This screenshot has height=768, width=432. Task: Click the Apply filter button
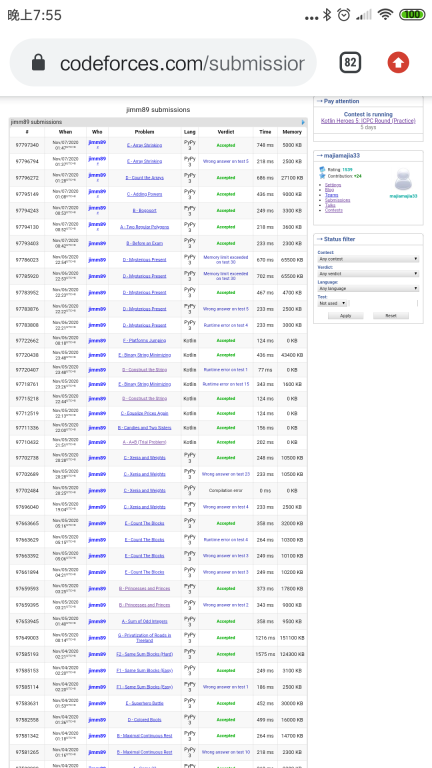(x=346, y=316)
